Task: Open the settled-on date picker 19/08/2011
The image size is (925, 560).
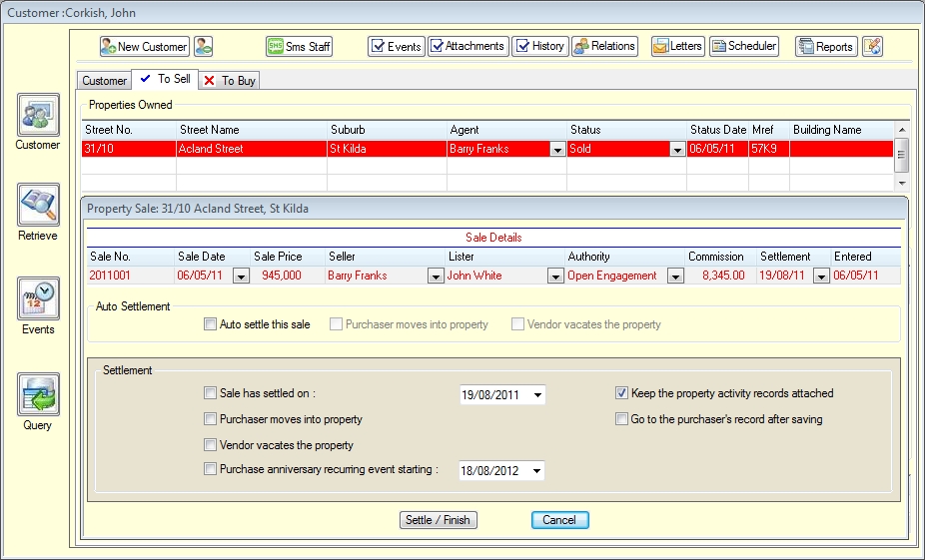Action: (538, 395)
